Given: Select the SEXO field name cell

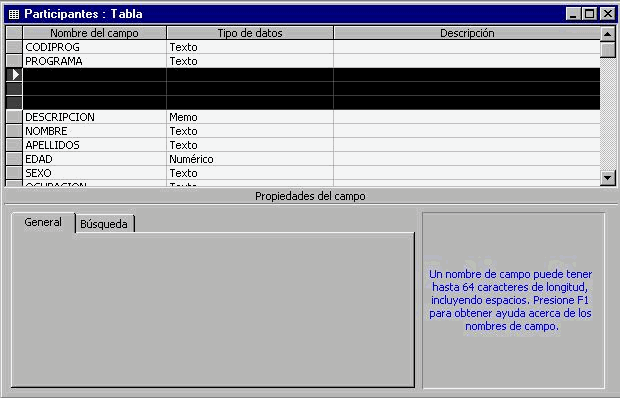Looking at the screenshot, I should pyautogui.click(x=95, y=173).
